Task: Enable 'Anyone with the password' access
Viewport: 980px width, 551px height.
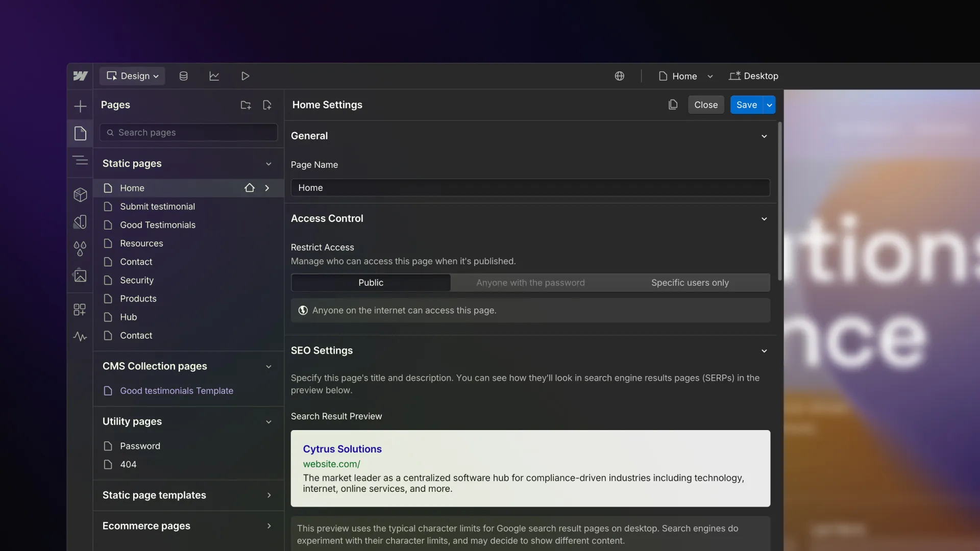Action: [531, 283]
